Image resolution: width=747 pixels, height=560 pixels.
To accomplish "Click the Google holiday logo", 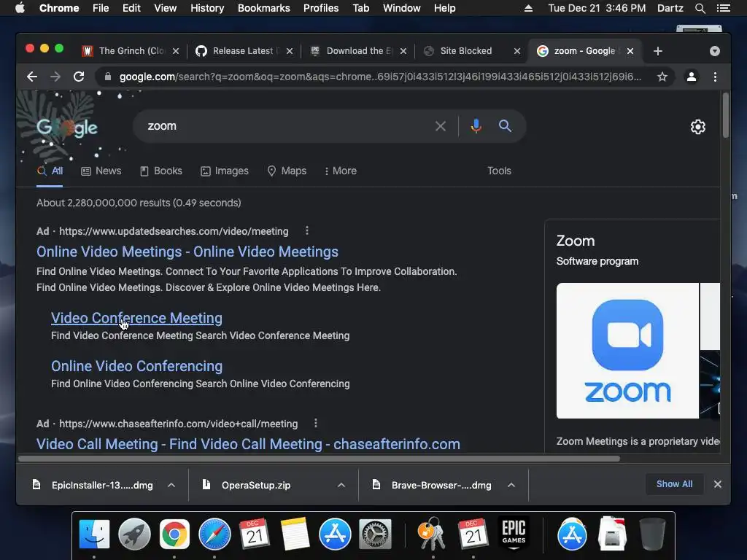I will click(66, 127).
